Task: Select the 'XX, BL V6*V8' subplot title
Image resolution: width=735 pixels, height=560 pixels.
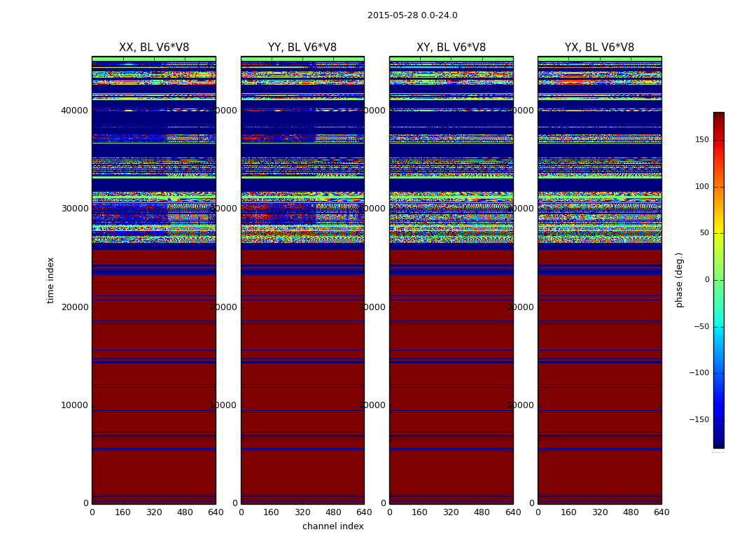Action: (x=154, y=48)
